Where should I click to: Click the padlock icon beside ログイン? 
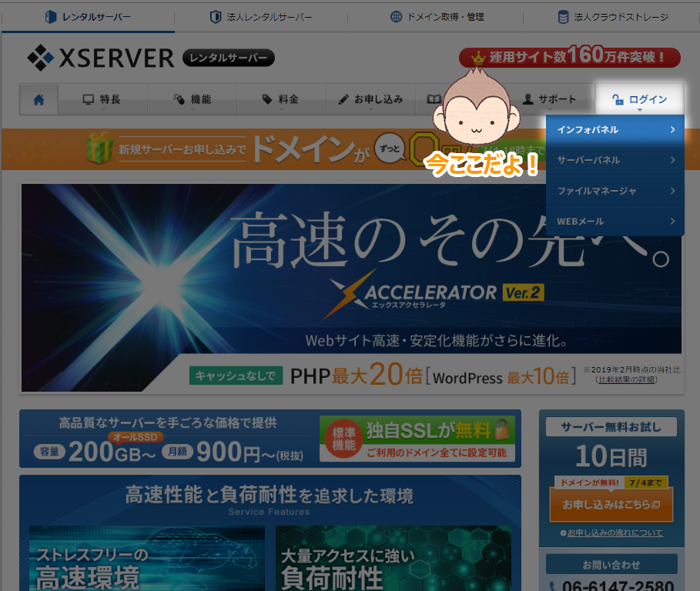tap(618, 99)
